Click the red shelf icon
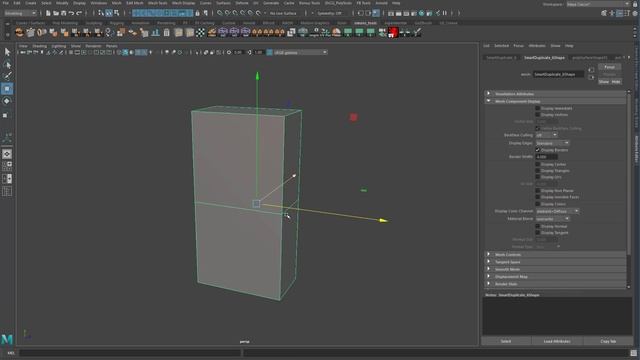Screen dimensions: 640x360 pos(393,33)
